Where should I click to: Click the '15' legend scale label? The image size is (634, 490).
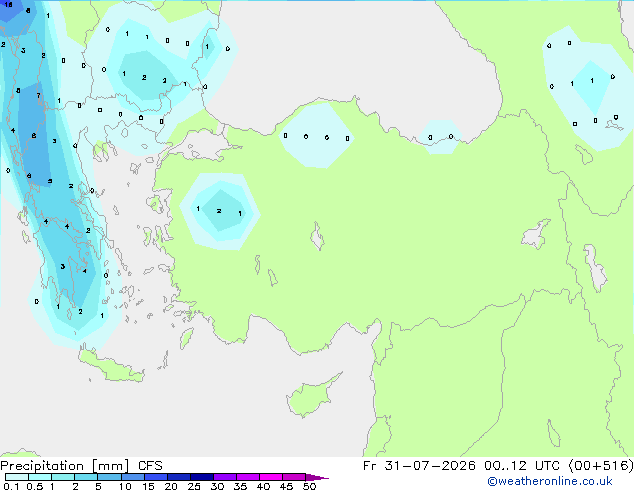click(148, 486)
